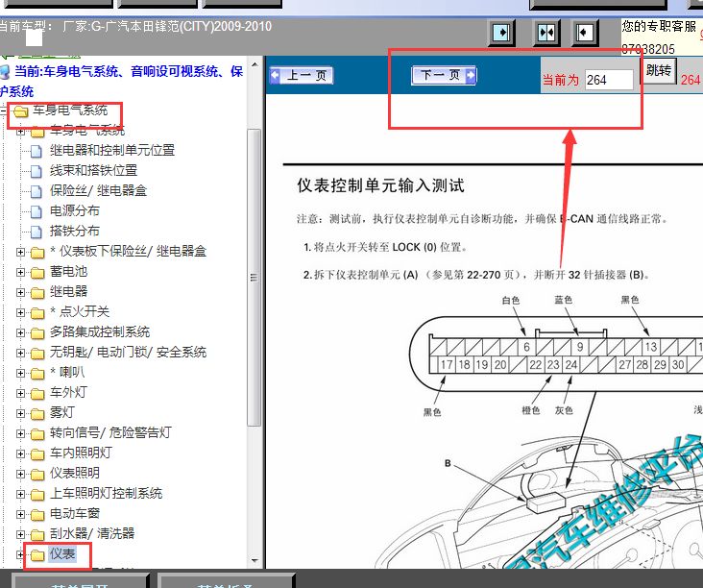703x588 pixels.
Task: Click the 保险丝/继电器盒 page icon
Action: 36,191
